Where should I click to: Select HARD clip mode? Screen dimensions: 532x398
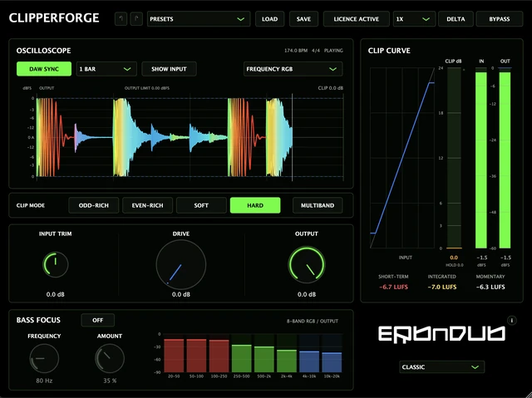point(255,205)
